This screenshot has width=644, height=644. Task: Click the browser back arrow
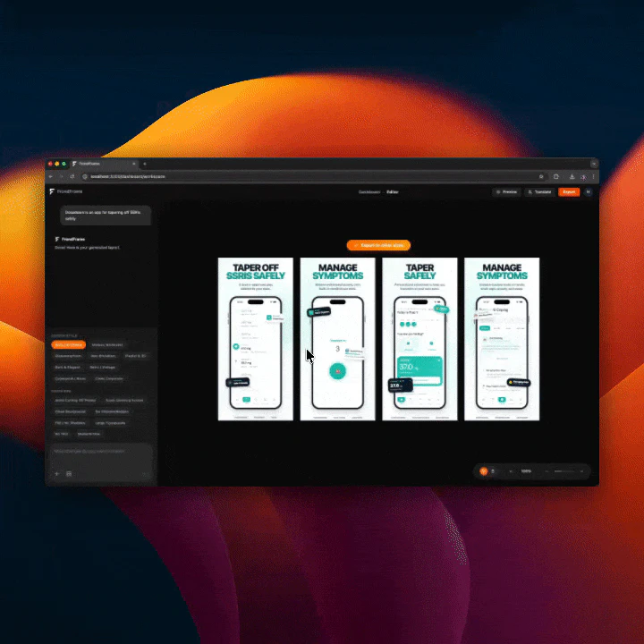(x=51, y=176)
